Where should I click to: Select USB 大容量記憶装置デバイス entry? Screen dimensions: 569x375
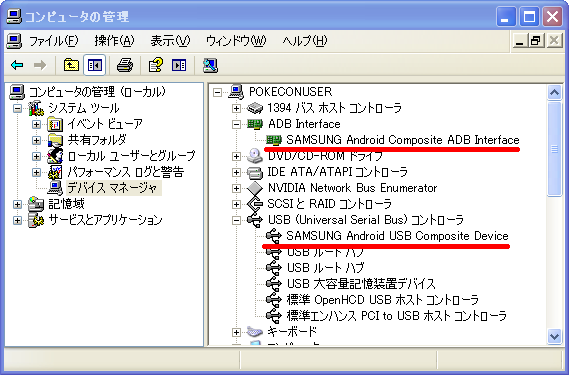coord(361,284)
